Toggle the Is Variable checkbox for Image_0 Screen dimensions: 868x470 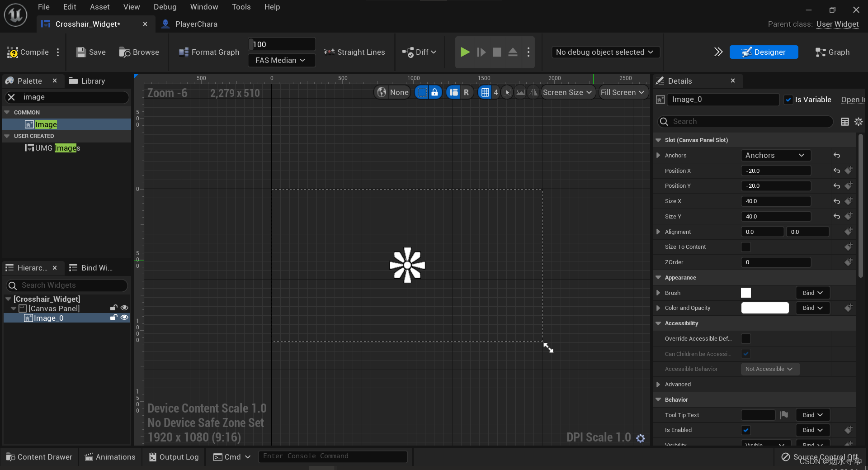tap(789, 100)
